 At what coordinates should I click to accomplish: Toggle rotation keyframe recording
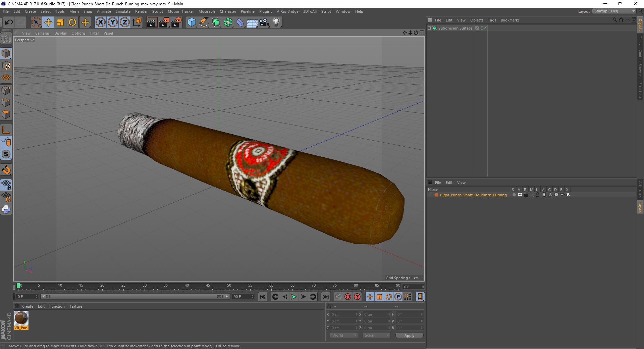388,297
